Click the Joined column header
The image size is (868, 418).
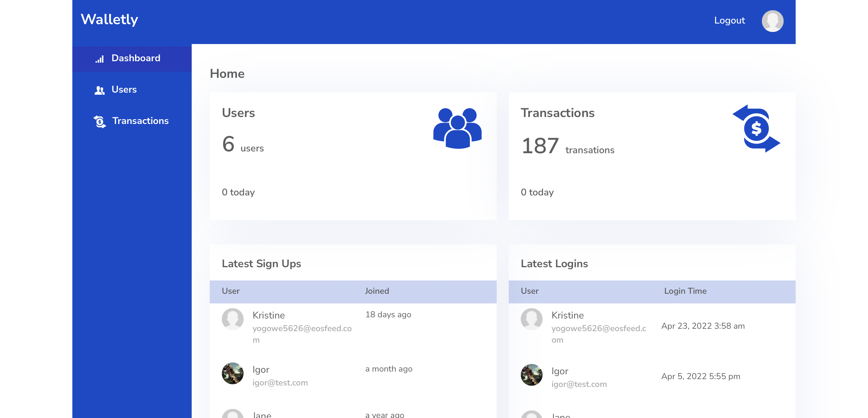(377, 291)
